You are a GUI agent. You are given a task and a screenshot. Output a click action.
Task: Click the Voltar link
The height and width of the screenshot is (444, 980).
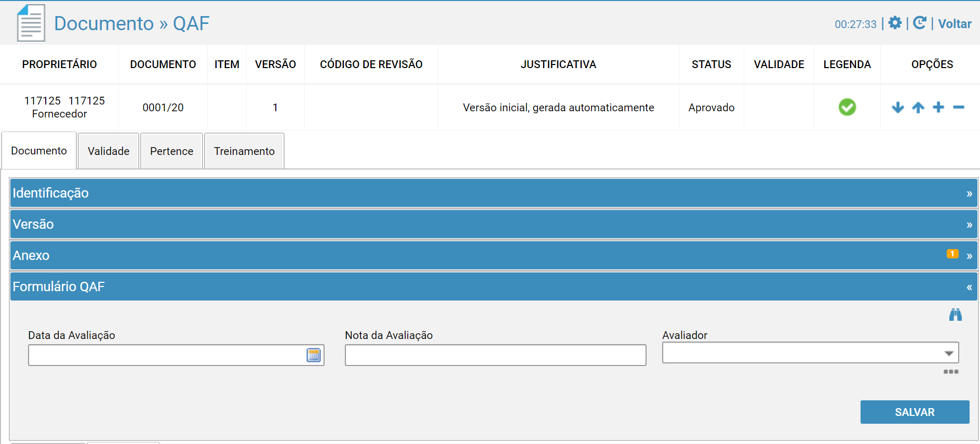[x=955, y=24]
